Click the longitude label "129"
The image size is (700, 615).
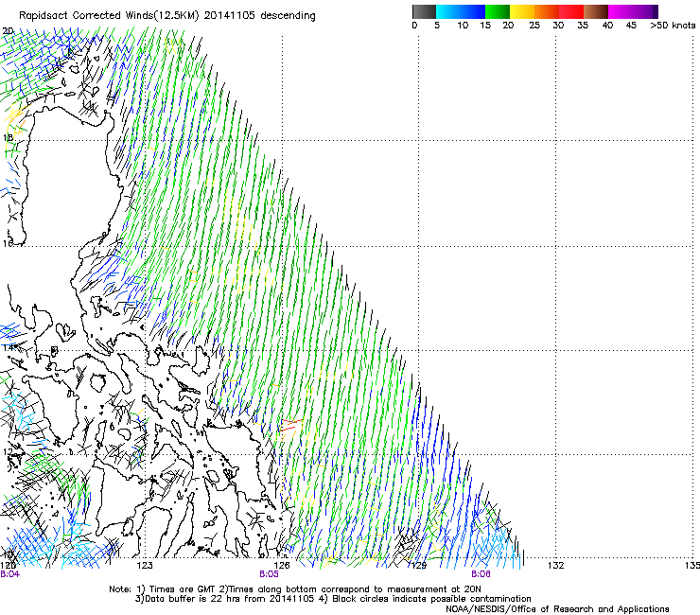pos(418,566)
